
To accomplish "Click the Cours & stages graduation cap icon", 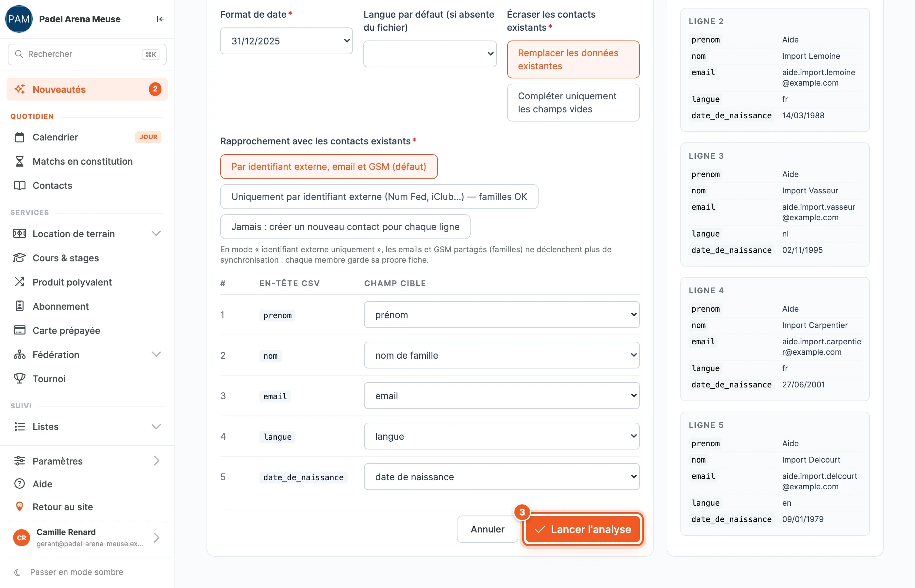I will point(20,258).
